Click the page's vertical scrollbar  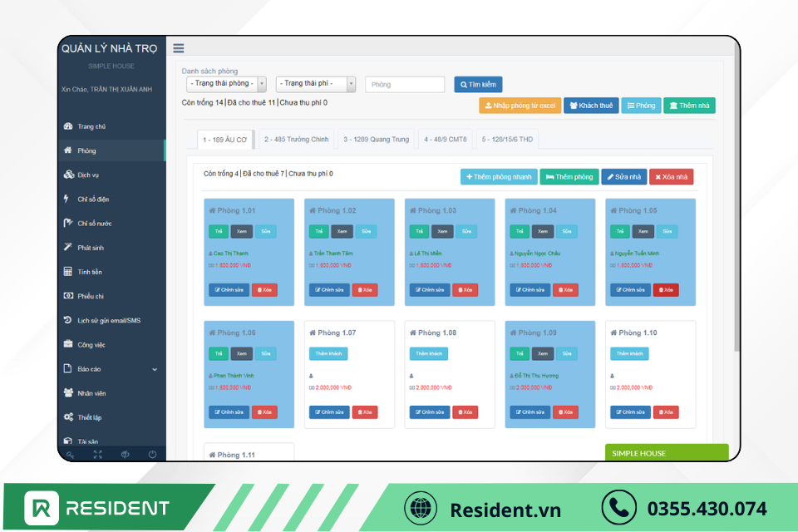coord(735,208)
